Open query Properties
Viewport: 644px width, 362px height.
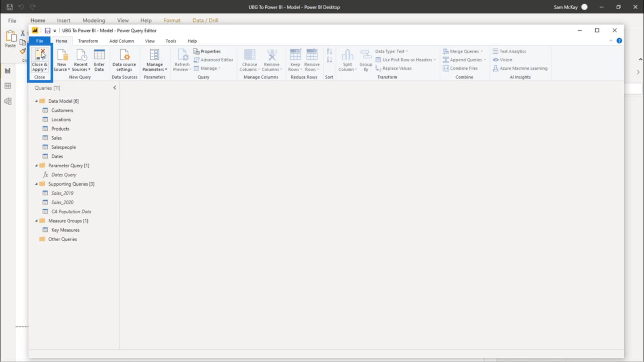click(x=207, y=51)
